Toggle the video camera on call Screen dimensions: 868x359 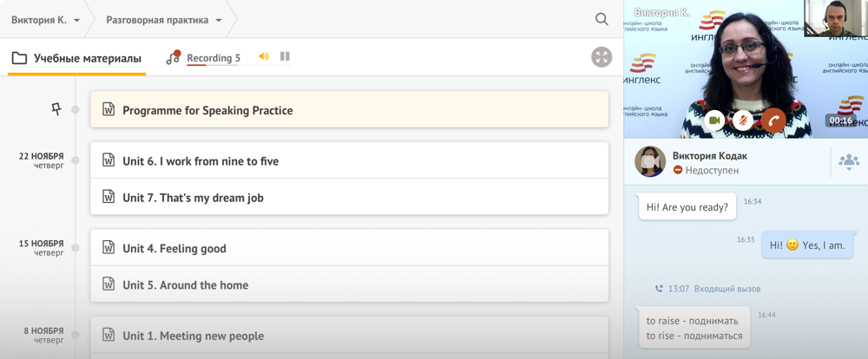pos(714,120)
